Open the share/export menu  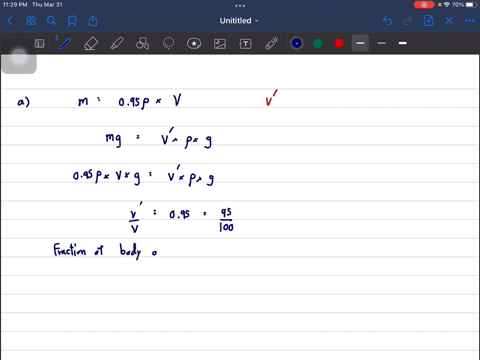coord(93,21)
